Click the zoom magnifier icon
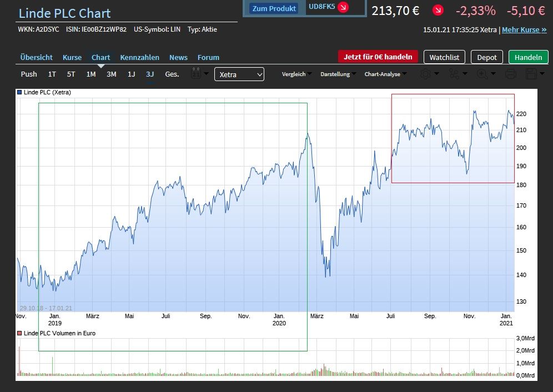Viewport: 553px width, 392px height. (x=482, y=74)
